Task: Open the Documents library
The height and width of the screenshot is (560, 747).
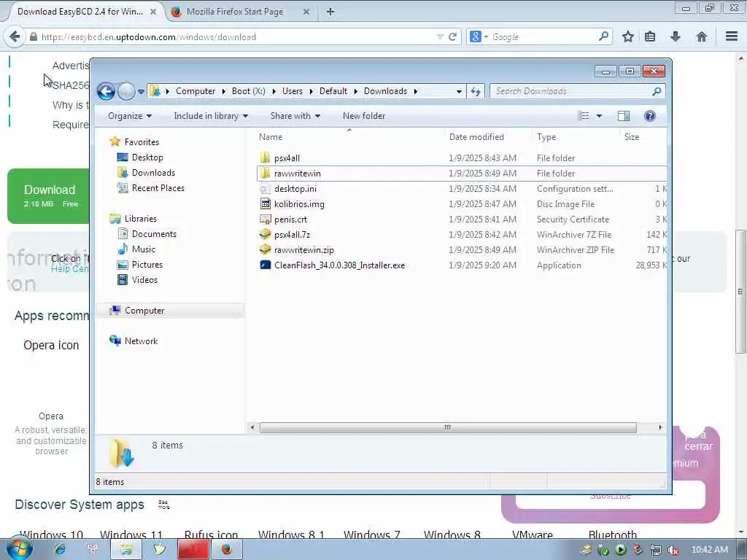Action: coord(154,234)
